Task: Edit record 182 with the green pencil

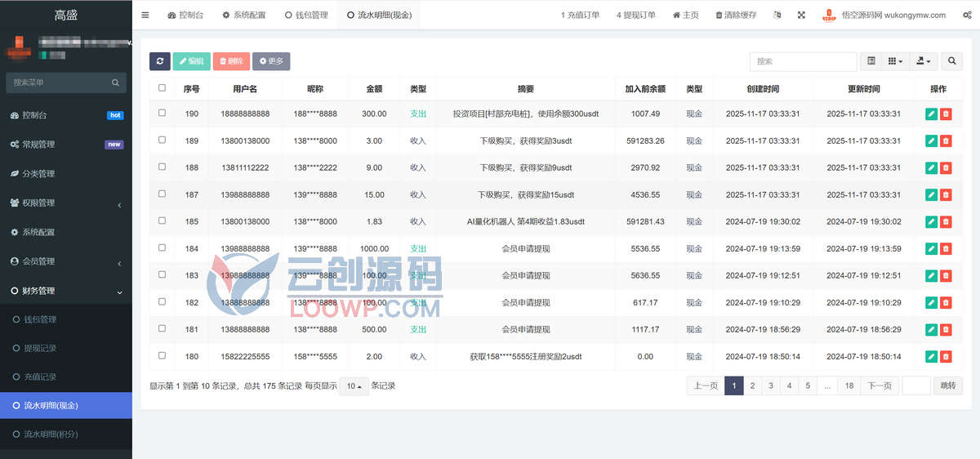Action: [x=931, y=303]
